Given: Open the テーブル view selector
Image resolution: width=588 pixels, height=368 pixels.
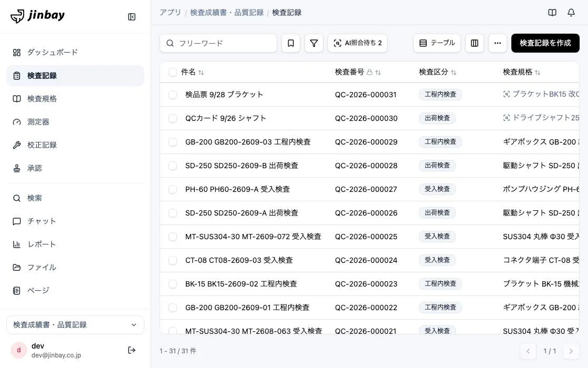Looking at the screenshot, I should (437, 43).
